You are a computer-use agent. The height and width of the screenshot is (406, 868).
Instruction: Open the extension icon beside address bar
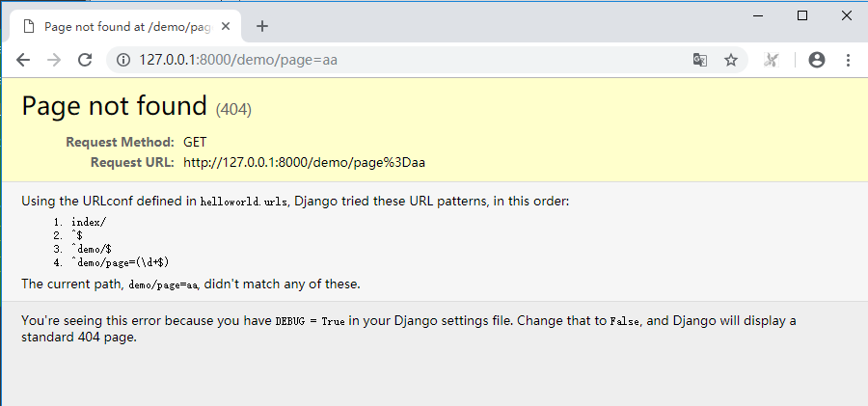pyautogui.click(x=770, y=60)
